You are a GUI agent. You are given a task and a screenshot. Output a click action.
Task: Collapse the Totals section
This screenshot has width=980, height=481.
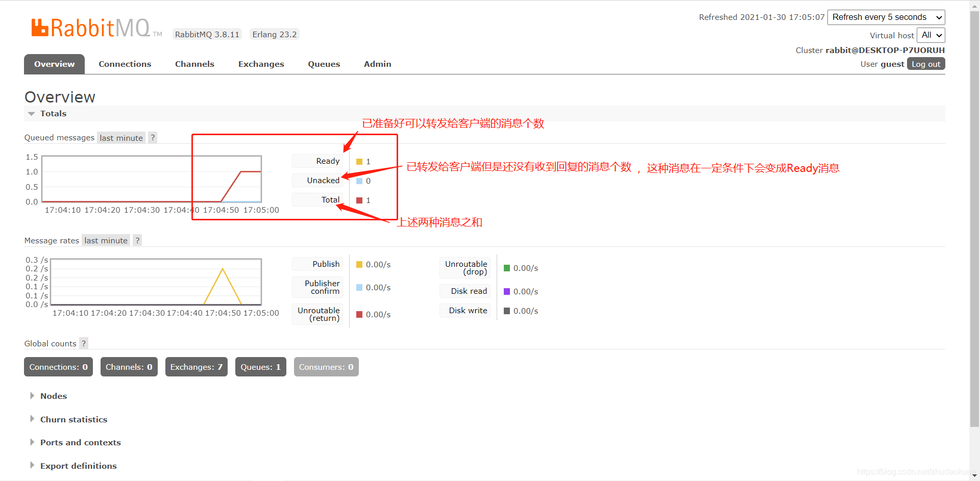click(32, 113)
